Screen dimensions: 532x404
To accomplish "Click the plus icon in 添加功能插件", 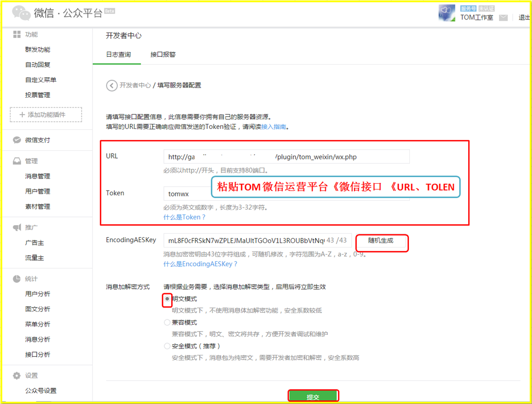I will pos(22,115).
